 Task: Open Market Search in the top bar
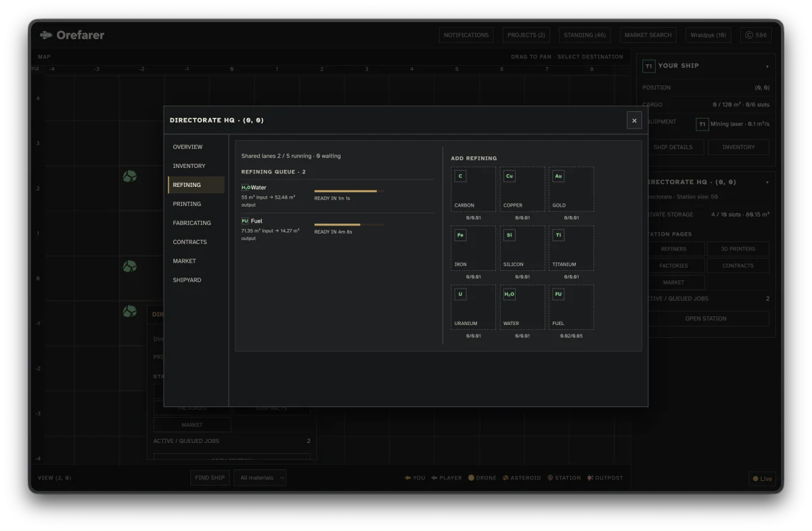tap(648, 35)
